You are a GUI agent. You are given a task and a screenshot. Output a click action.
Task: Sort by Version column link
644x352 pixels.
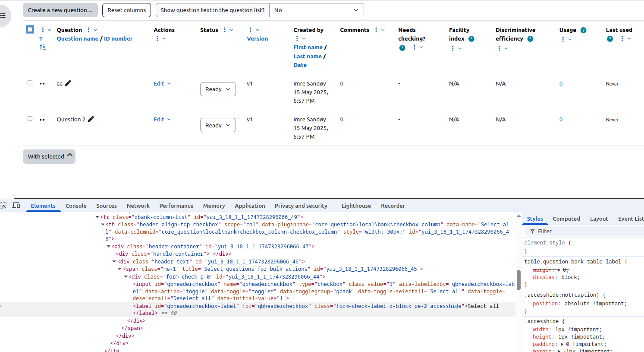pyautogui.click(x=258, y=38)
